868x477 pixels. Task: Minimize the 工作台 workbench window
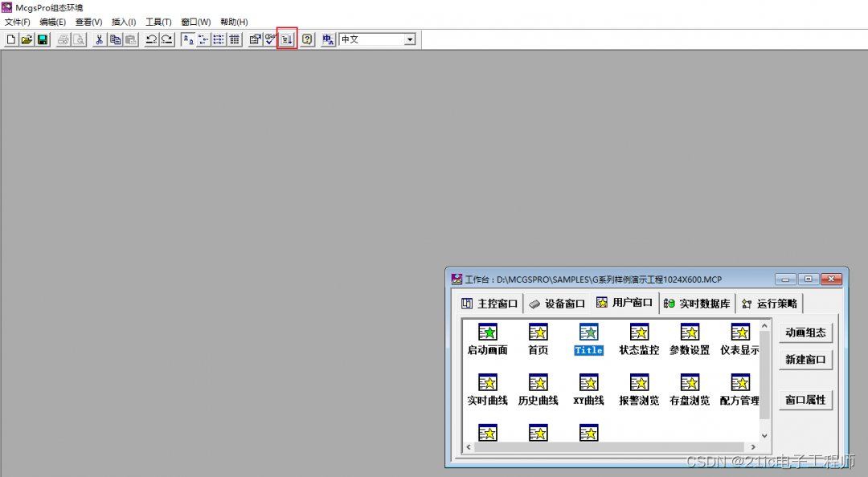[x=785, y=279]
